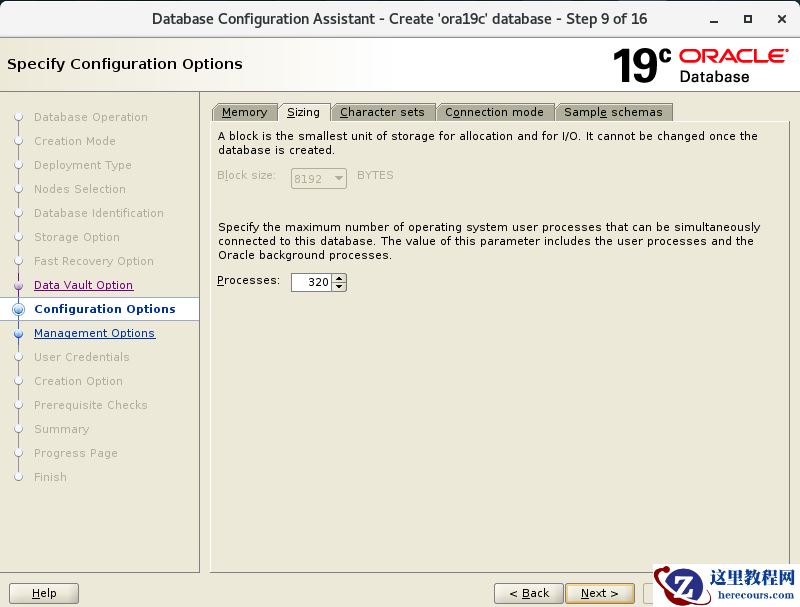Open the Character sets tab

pos(383,112)
